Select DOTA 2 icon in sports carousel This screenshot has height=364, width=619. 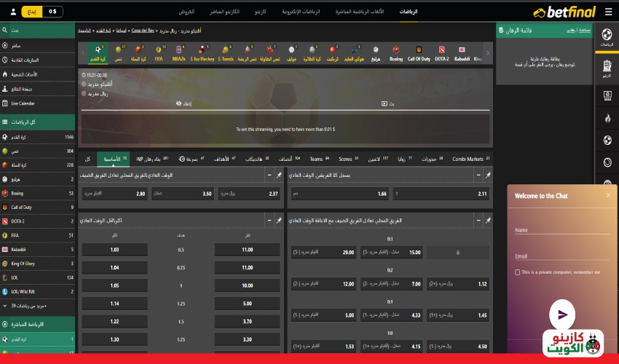pyautogui.click(x=442, y=53)
